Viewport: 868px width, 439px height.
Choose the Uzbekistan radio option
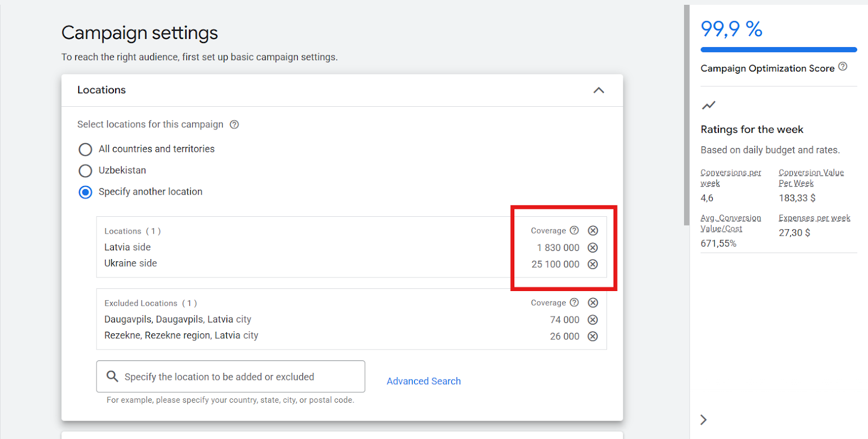[86, 171]
